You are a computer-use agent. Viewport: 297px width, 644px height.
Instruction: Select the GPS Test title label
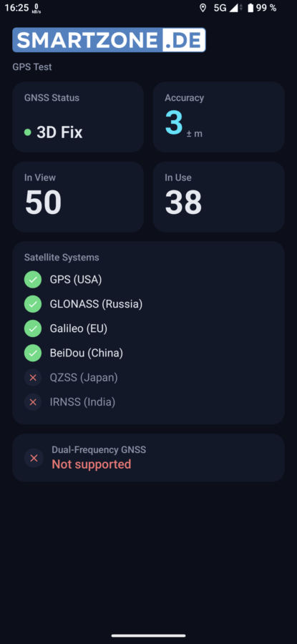(32, 67)
